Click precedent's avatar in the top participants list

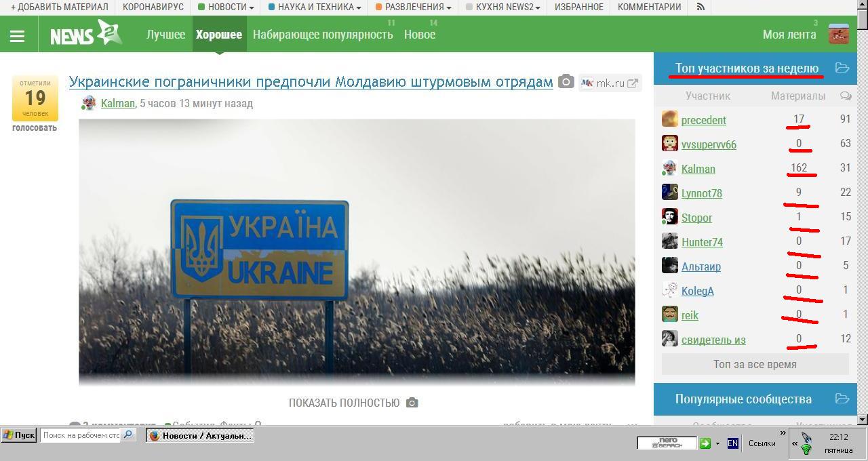coord(670,119)
